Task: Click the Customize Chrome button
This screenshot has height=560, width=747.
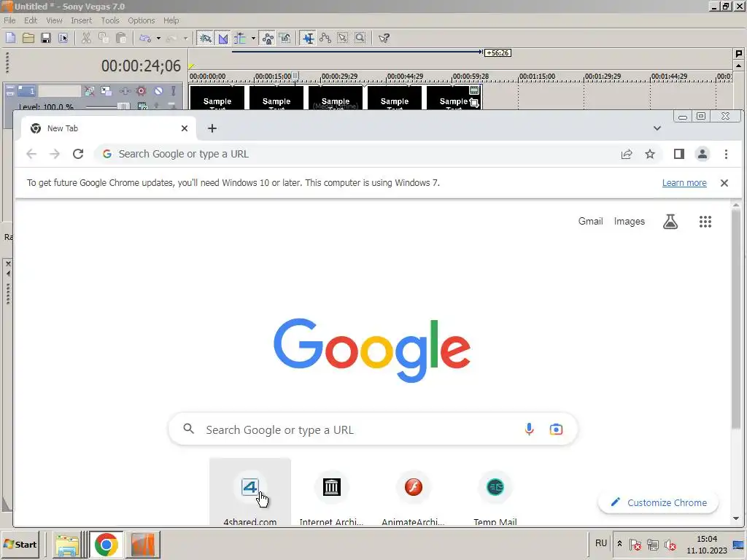Action: [x=658, y=502]
